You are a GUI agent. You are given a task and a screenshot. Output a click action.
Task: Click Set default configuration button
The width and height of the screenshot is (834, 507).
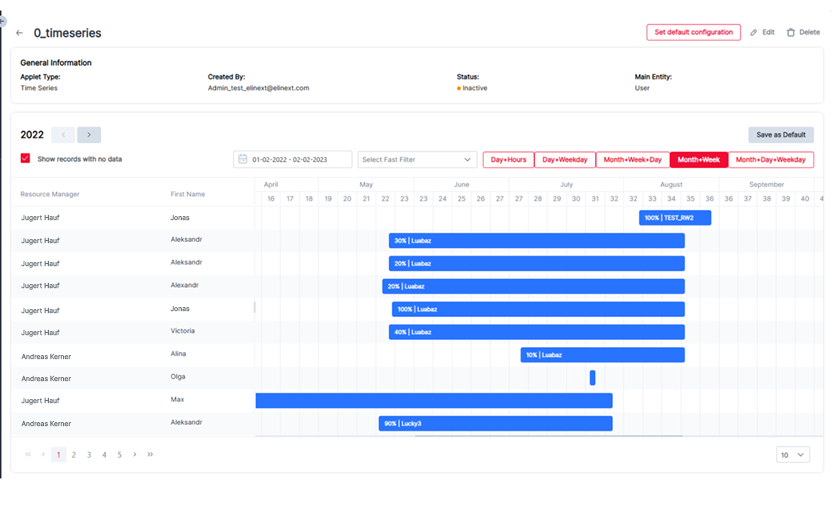[x=693, y=32]
